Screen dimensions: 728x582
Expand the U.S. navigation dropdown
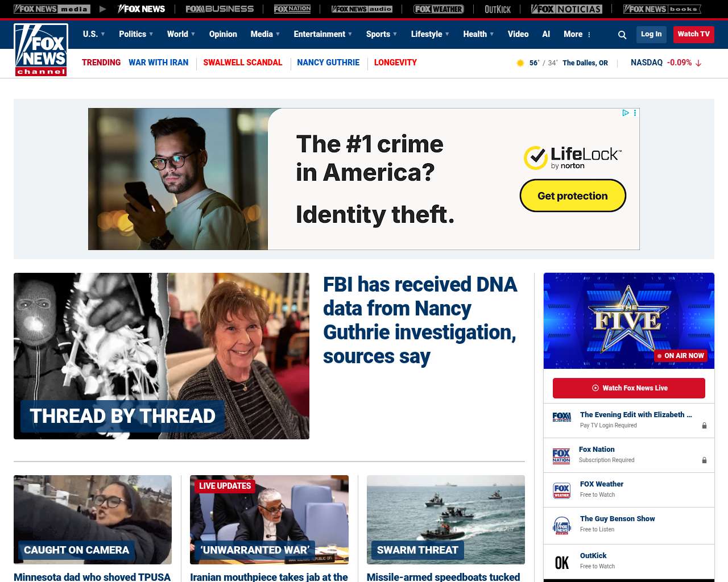pyautogui.click(x=94, y=34)
